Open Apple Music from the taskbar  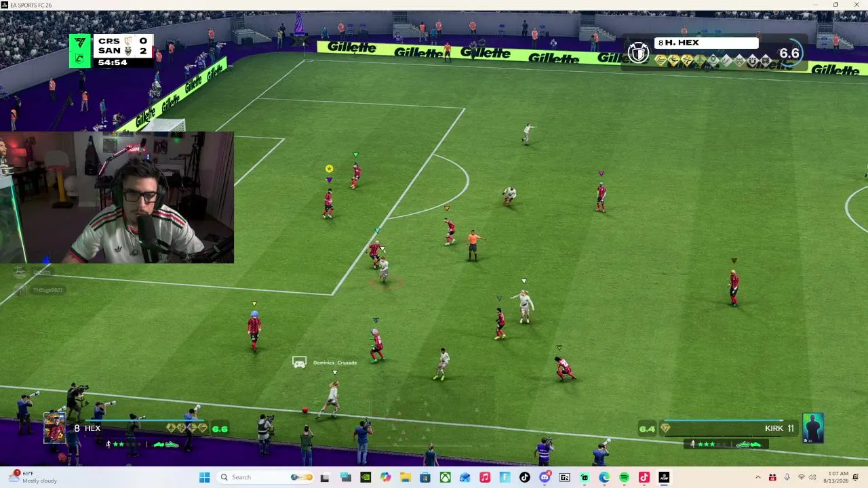pos(485,477)
